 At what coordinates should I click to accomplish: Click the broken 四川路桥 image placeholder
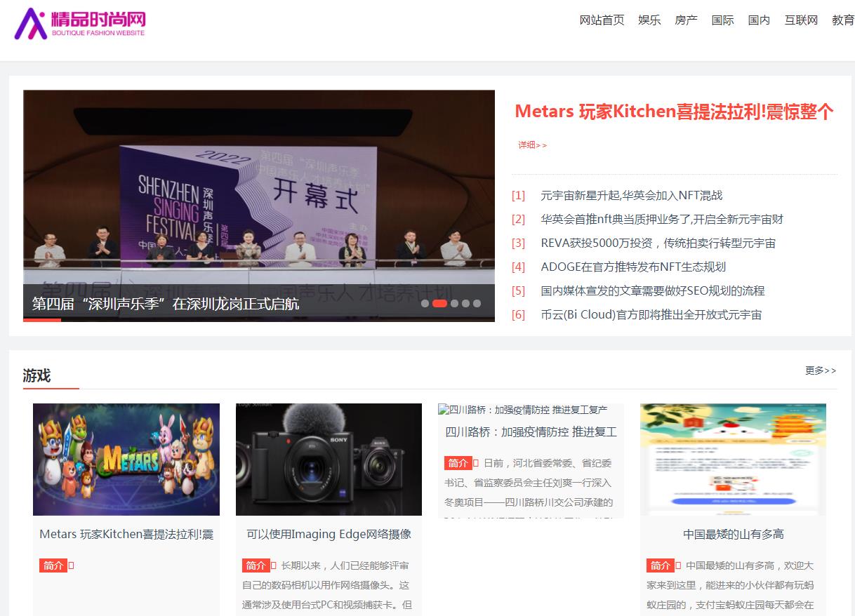tap(523, 410)
